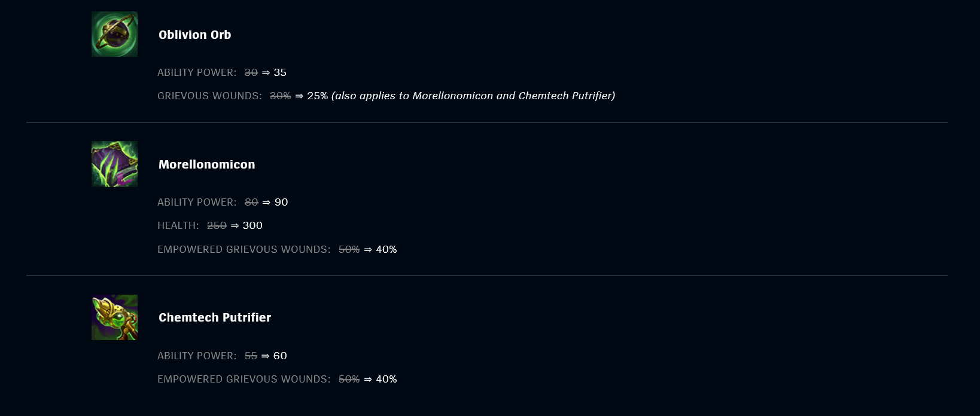The width and height of the screenshot is (980, 416).
Task: Click the Oblivion Orb item icon
Action: point(114,34)
